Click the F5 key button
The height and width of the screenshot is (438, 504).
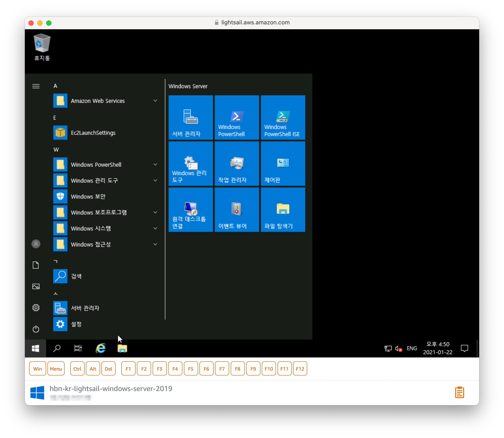191,369
